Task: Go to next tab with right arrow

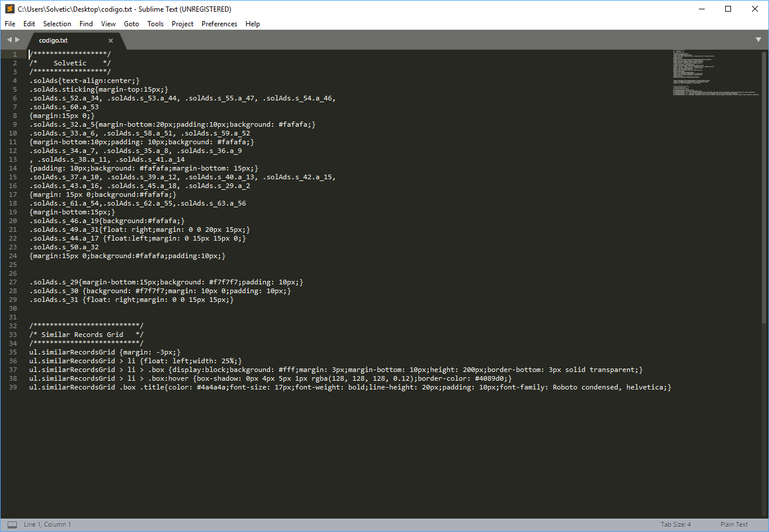Action: click(x=18, y=40)
